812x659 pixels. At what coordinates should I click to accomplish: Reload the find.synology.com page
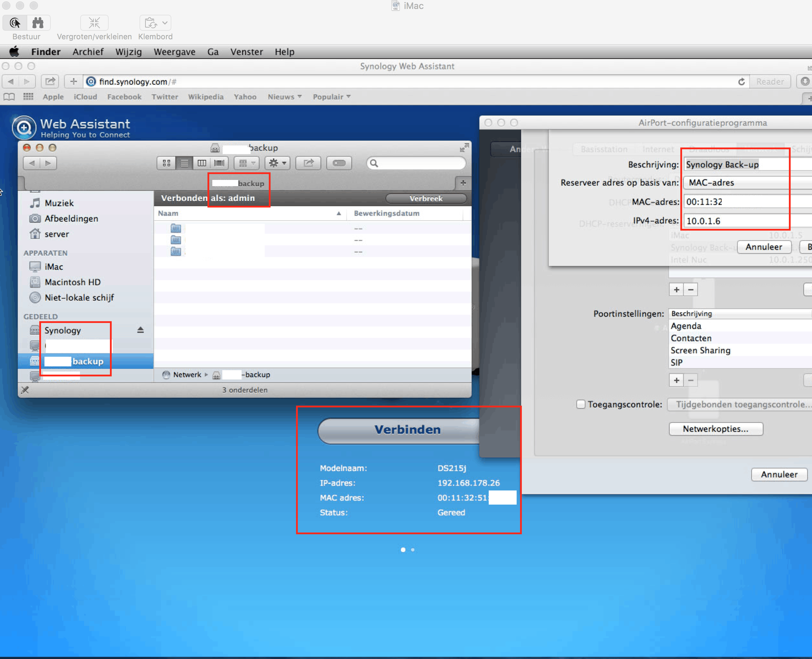click(x=741, y=82)
